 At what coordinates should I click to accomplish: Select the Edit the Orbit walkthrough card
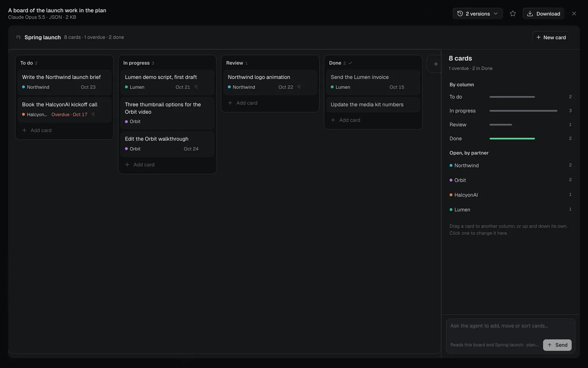pyautogui.click(x=167, y=144)
